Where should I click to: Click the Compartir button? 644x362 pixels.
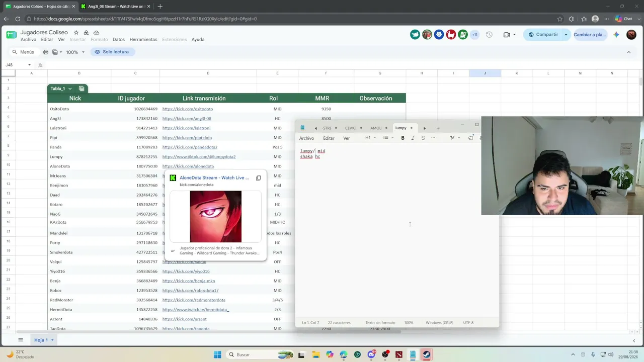tap(542, 35)
